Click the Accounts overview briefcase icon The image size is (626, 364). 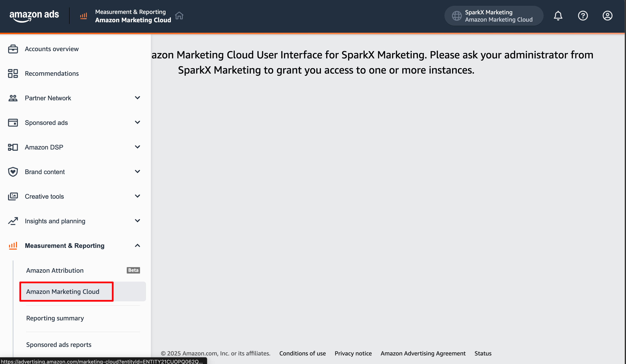(13, 49)
